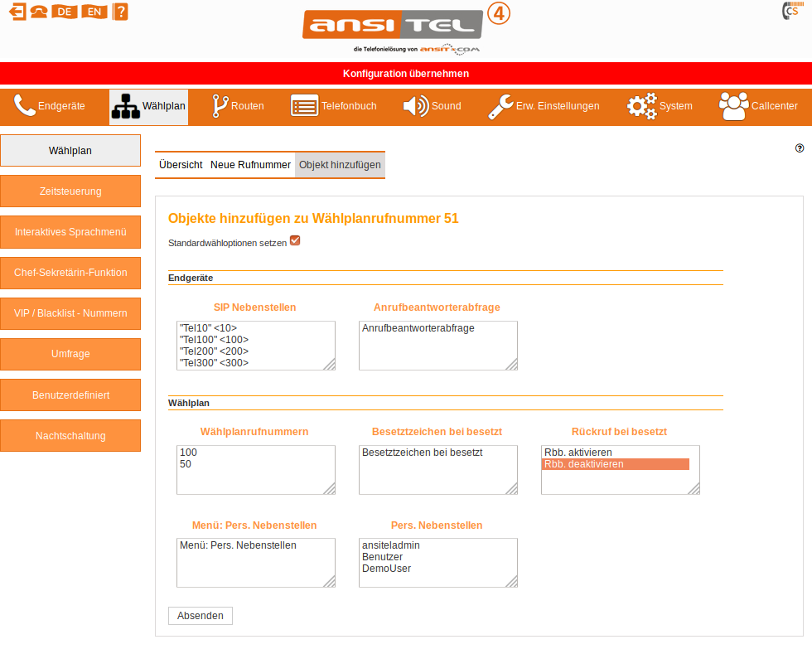Click the small help icon at right

pos(800,148)
